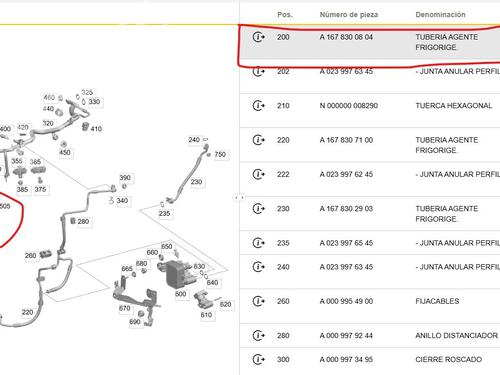Viewport: 500px width, 375px height.
Task: Click diagram callout 230
Action: (x=196, y=182)
